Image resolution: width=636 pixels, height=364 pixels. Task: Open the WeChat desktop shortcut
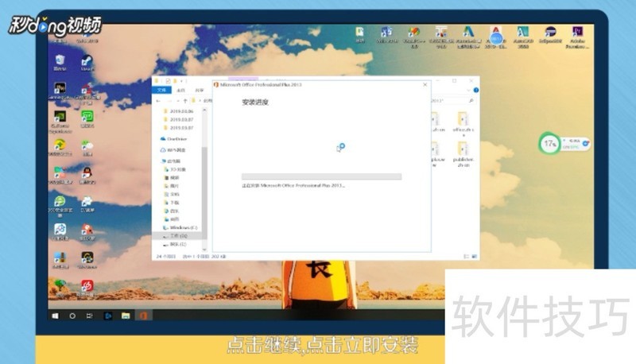[87, 148]
